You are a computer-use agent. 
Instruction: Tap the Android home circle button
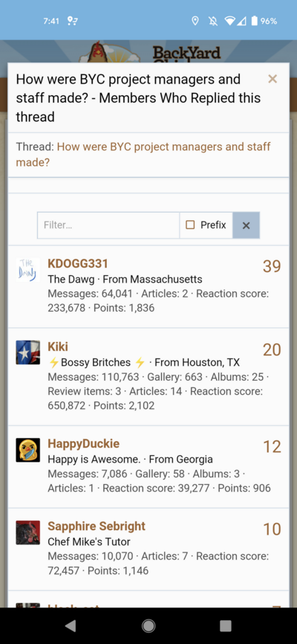(148, 625)
